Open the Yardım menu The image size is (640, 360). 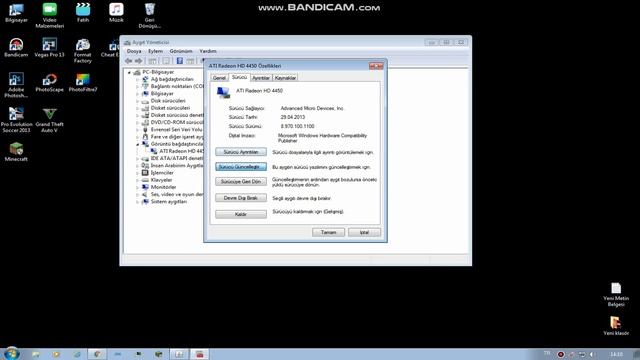pyautogui.click(x=208, y=51)
